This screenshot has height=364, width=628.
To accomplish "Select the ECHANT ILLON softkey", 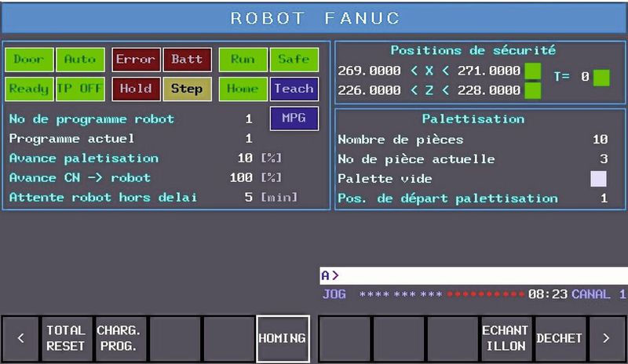I will (x=506, y=338).
